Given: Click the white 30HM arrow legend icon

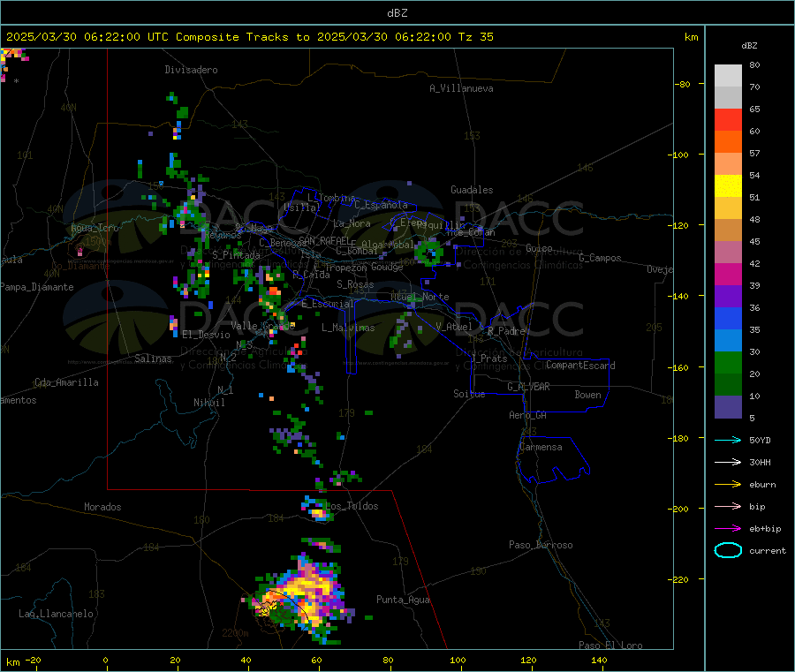Looking at the screenshot, I should point(728,462).
